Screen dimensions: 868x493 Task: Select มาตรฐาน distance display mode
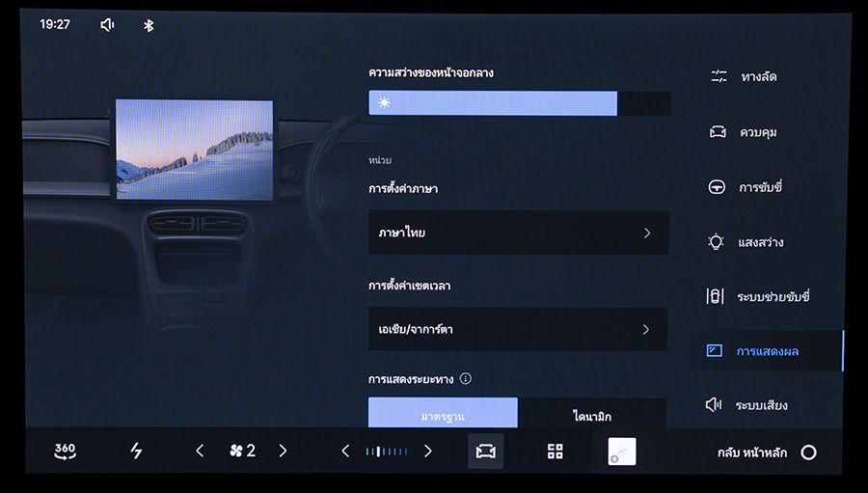point(443,415)
